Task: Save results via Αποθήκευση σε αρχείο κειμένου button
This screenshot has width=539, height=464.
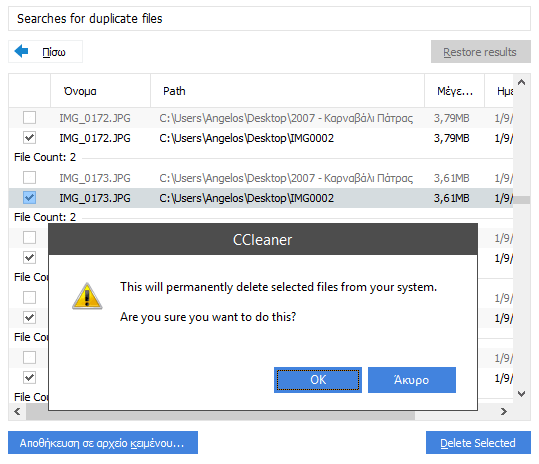Action: [x=103, y=443]
